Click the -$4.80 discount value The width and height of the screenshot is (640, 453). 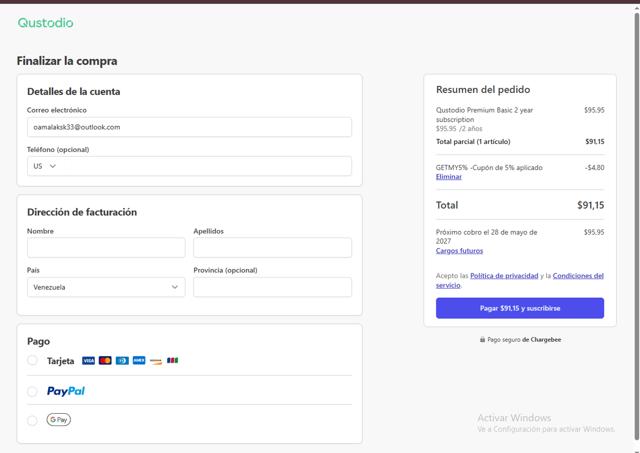[594, 168]
